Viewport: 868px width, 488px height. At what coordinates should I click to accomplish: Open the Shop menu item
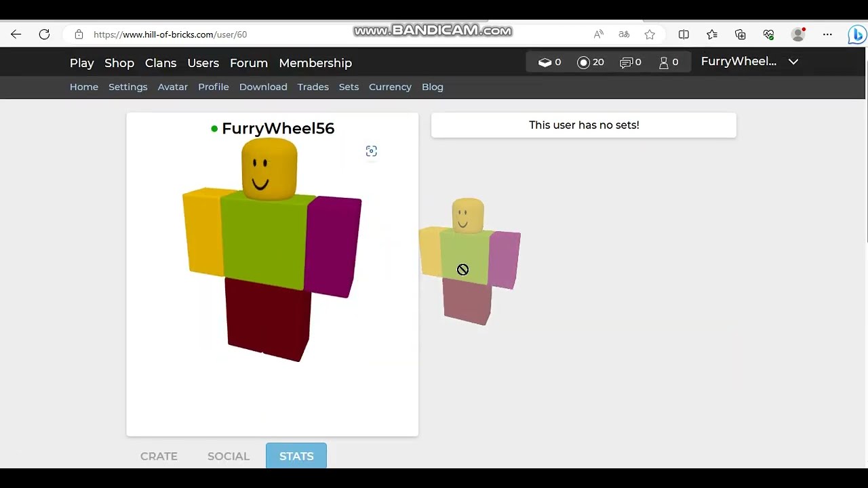click(x=119, y=63)
